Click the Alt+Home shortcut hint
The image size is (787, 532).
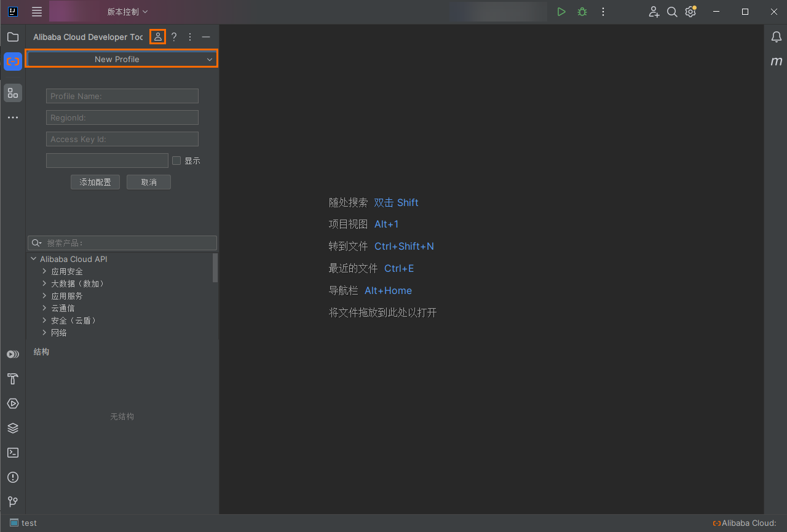tap(388, 290)
